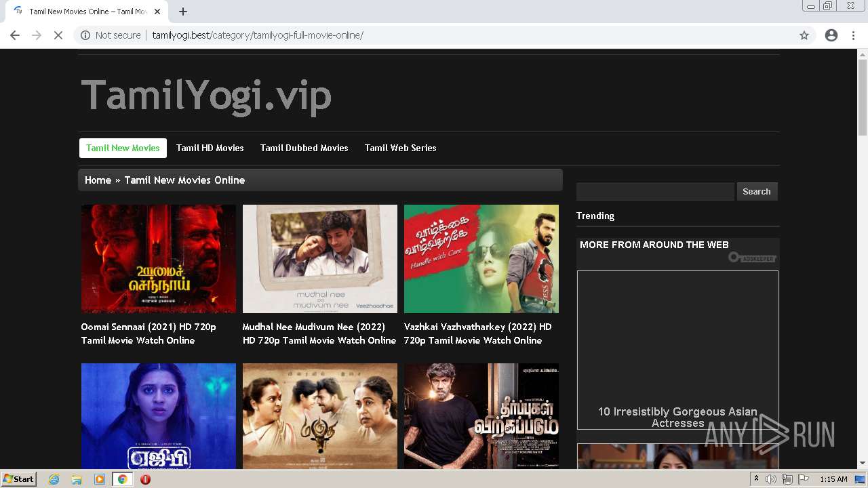Click the AdsKeeper logo

click(752, 258)
